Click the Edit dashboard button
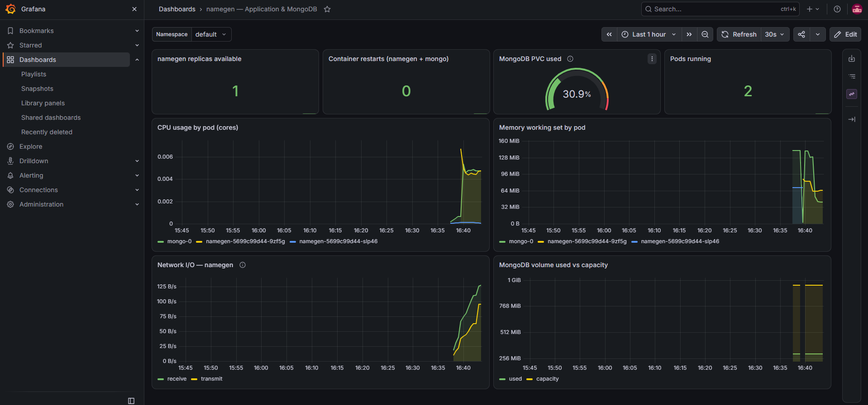868x405 pixels. [x=845, y=34]
